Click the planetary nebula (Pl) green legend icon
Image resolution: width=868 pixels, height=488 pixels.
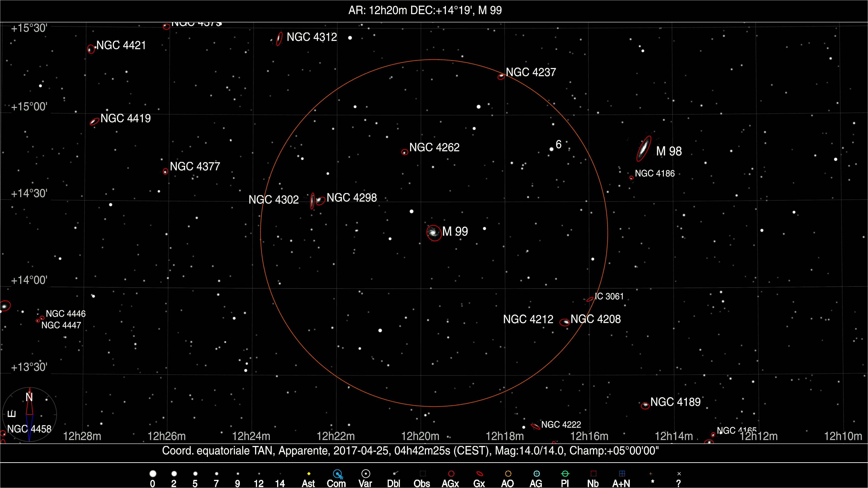pos(565,474)
